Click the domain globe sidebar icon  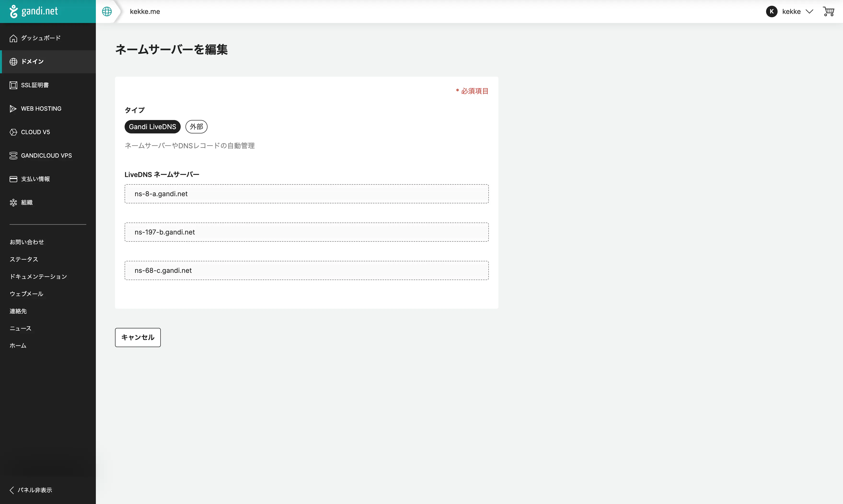click(13, 62)
